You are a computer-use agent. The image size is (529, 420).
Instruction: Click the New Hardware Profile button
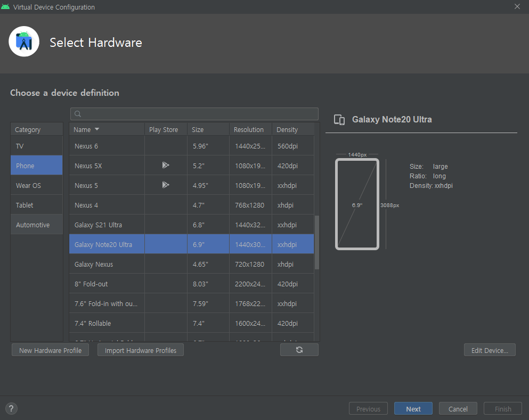pyautogui.click(x=50, y=350)
